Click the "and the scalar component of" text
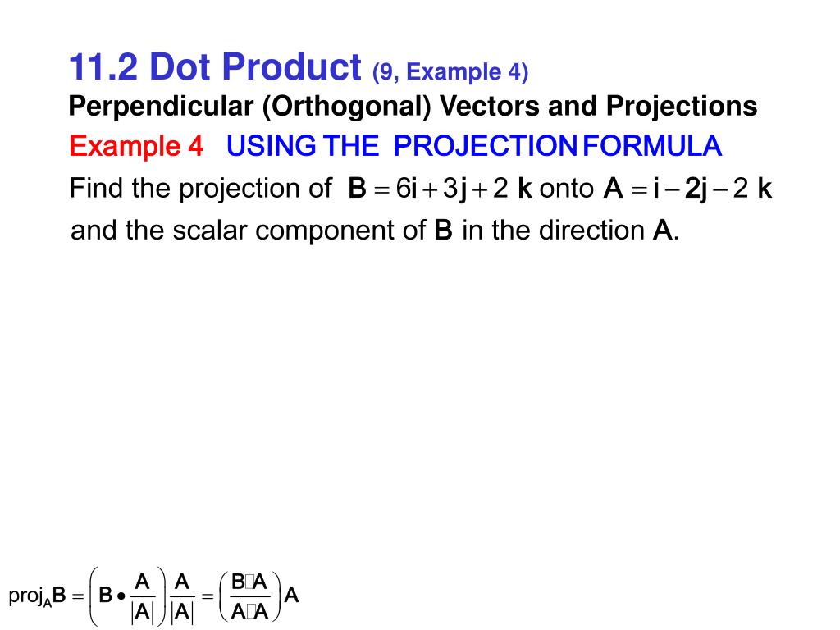Image resolution: width=840 pixels, height=630 pixels. click(248, 231)
